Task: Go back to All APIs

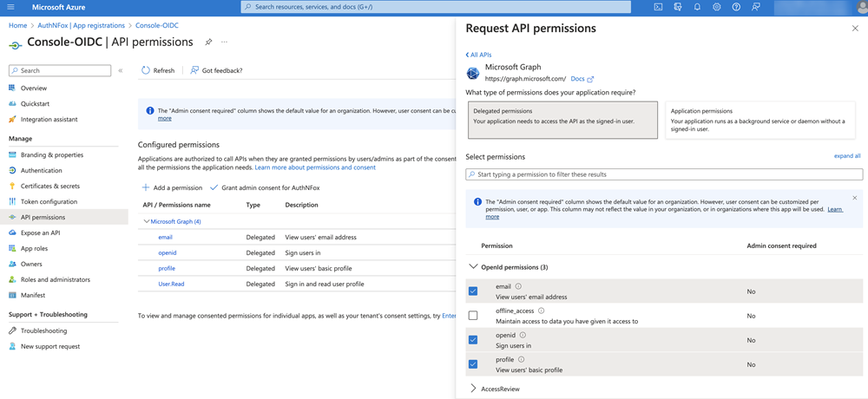Action: (478, 55)
